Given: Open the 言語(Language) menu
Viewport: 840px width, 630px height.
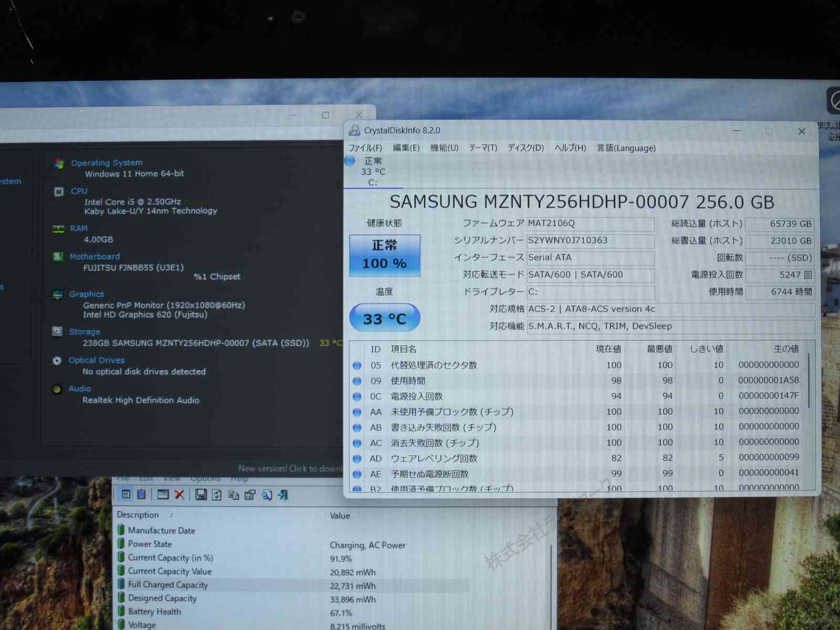Looking at the screenshot, I should tap(626, 148).
